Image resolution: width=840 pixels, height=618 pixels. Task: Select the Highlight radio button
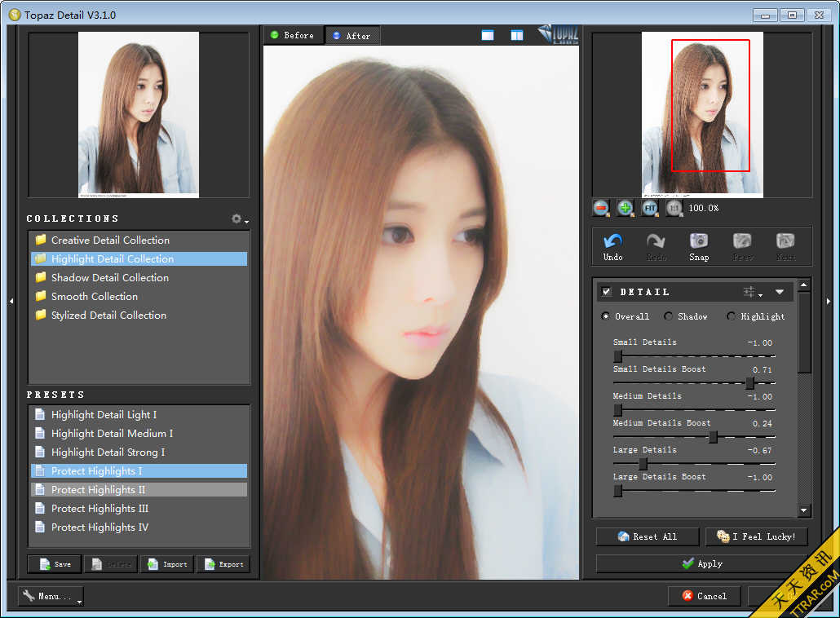point(731,316)
